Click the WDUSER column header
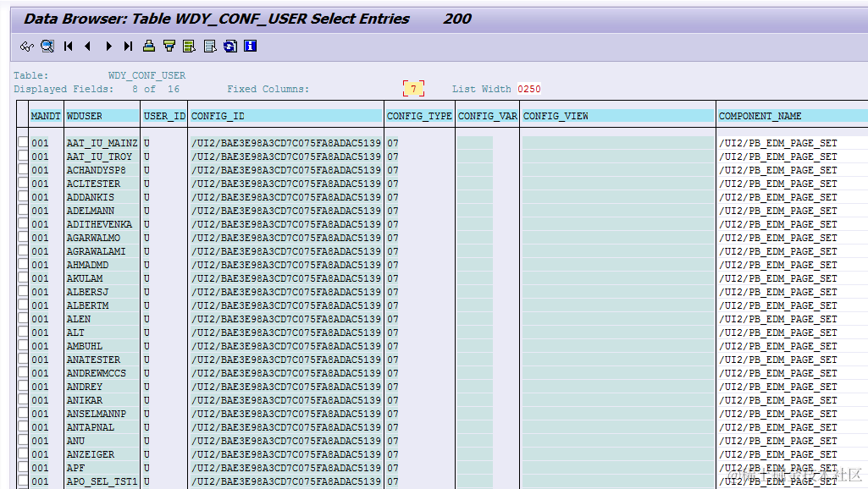The image size is (868, 489). pyautogui.click(x=102, y=116)
